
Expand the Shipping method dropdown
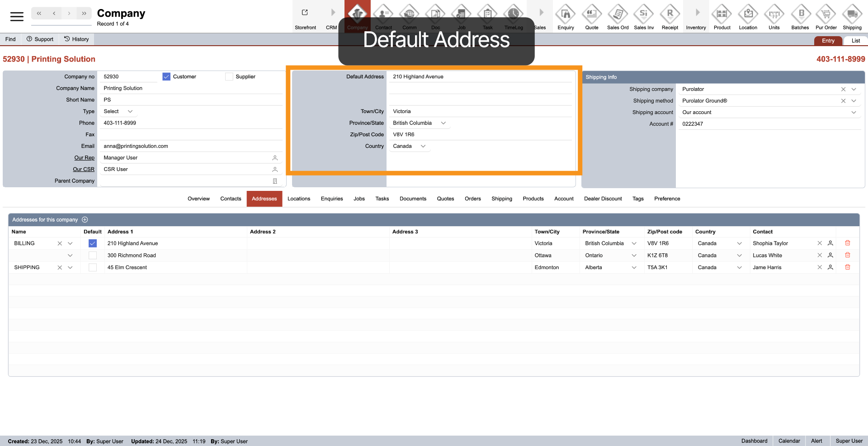point(854,100)
